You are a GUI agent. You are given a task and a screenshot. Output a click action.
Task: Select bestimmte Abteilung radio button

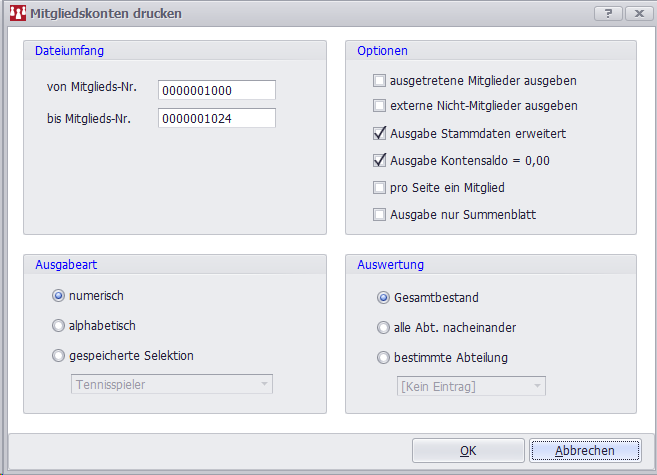click(383, 357)
